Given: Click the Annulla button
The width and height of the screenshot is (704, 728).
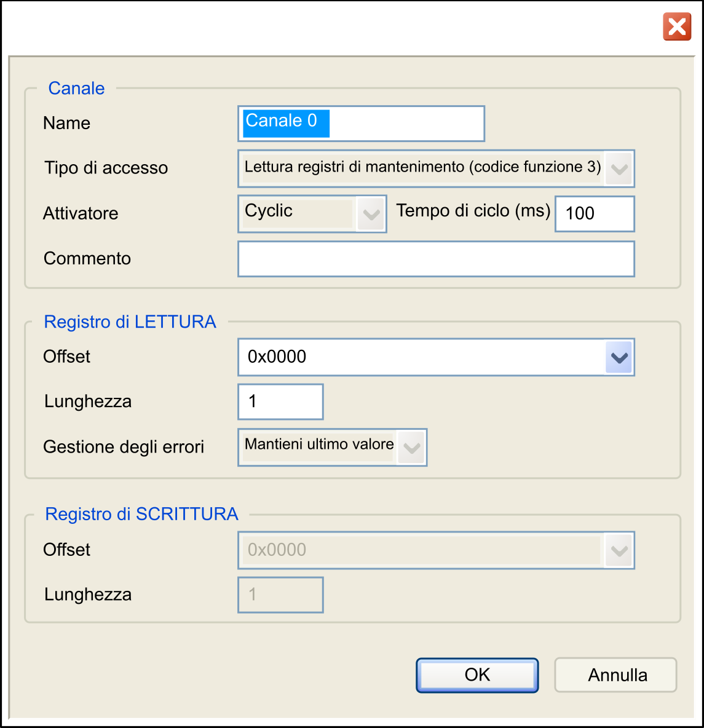Looking at the screenshot, I should (615, 675).
